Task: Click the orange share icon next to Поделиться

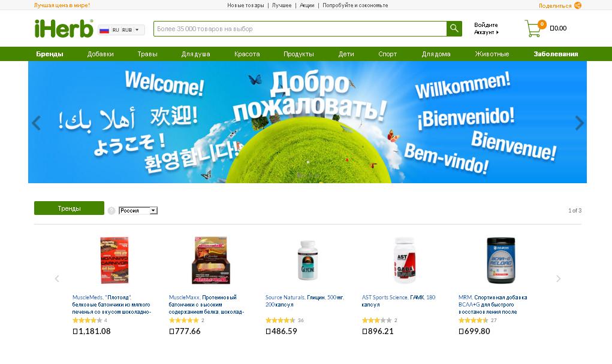Action: [x=578, y=5]
